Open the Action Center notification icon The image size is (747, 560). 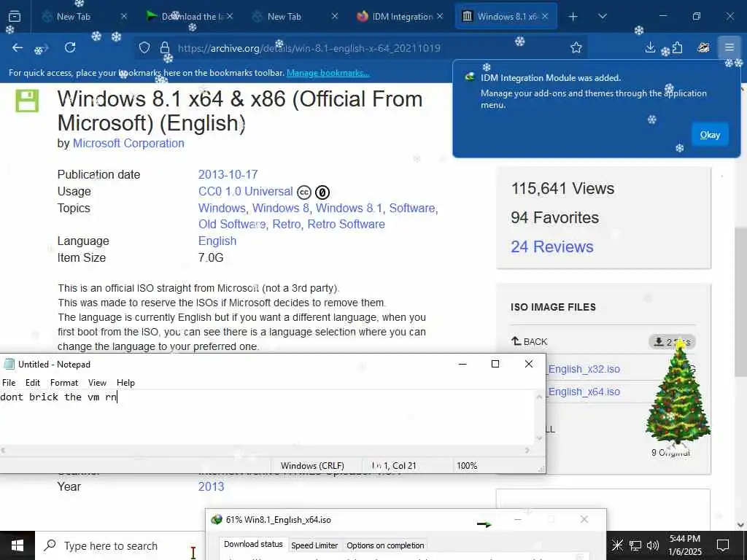723,545
